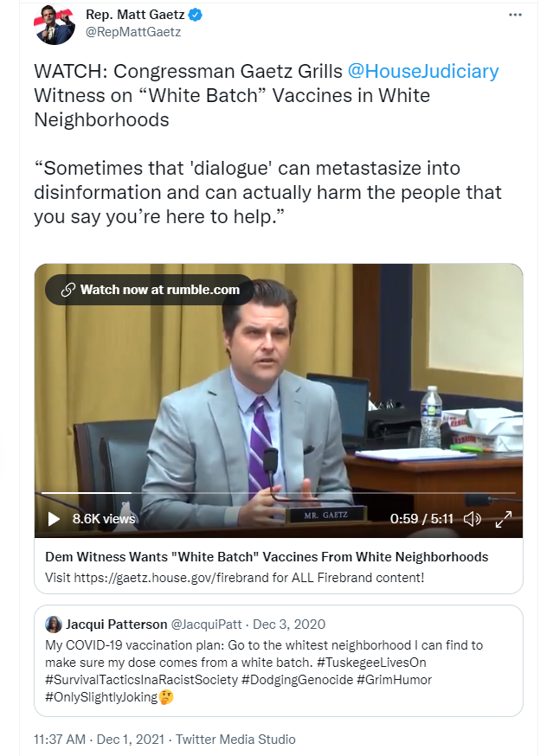Image resolution: width=553 pixels, height=756 pixels.
Task: Open the @HouseJudiciary mention link
Action: coord(423,71)
